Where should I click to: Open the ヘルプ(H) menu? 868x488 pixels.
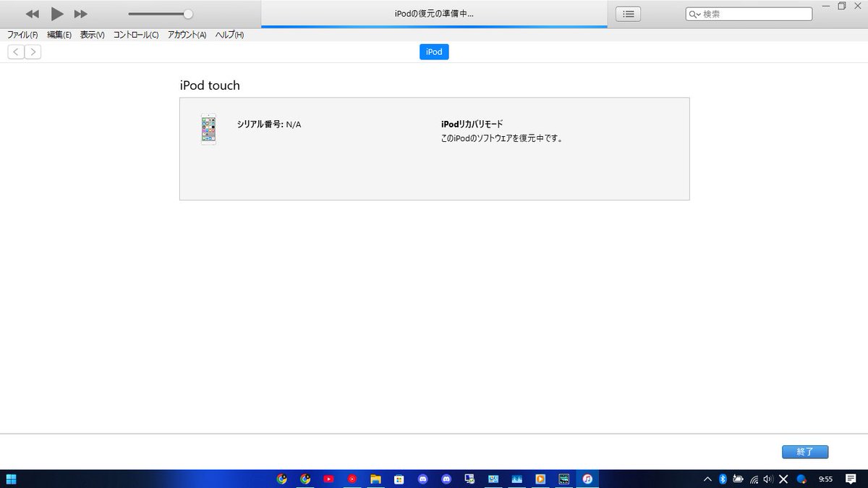229,35
